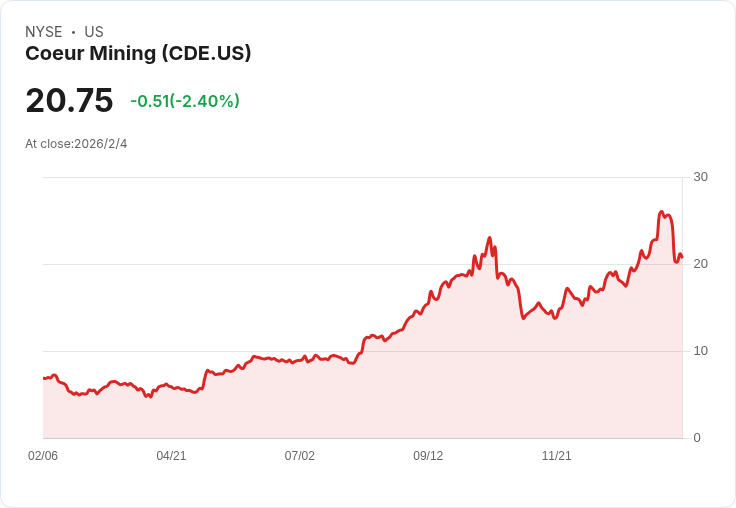Image resolution: width=736 pixels, height=508 pixels.
Task: Select the 11/21 date on x-axis
Action: (x=556, y=456)
